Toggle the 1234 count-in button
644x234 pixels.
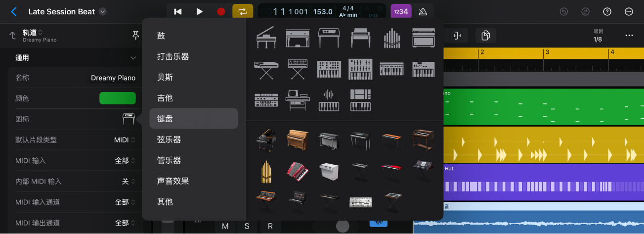(401, 12)
